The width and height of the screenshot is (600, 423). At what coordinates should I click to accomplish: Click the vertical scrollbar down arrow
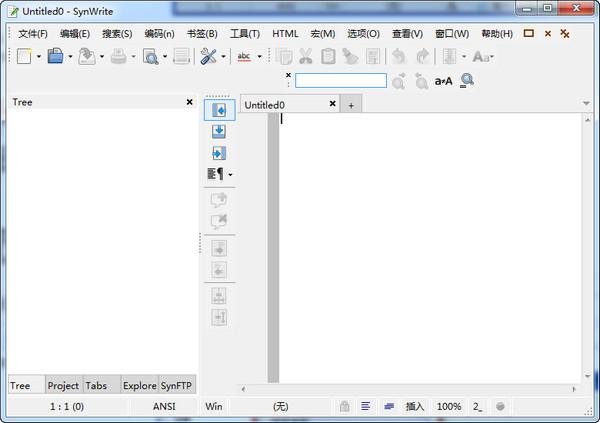coord(587,377)
